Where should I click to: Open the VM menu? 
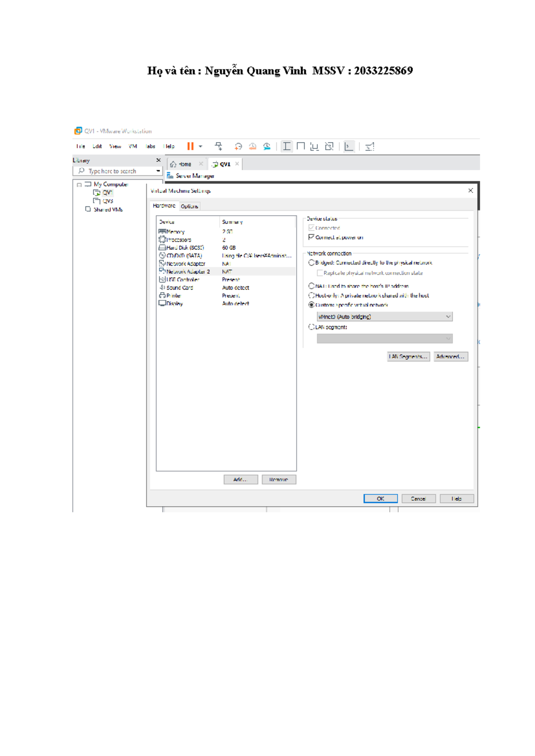pyautogui.click(x=133, y=146)
